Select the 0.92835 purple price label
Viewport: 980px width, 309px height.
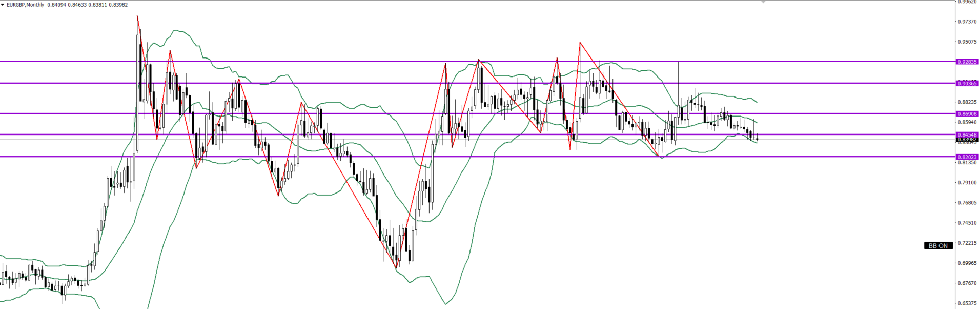pos(967,62)
